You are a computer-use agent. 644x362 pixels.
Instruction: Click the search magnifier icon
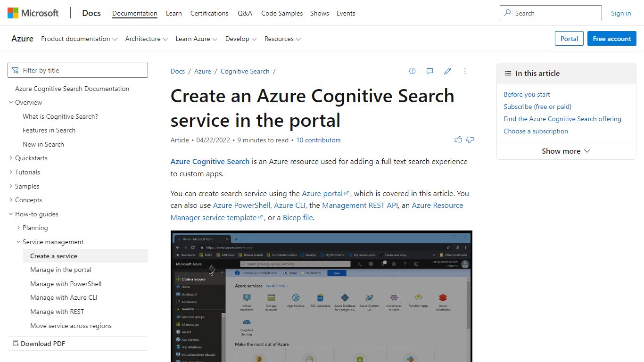tap(507, 13)
